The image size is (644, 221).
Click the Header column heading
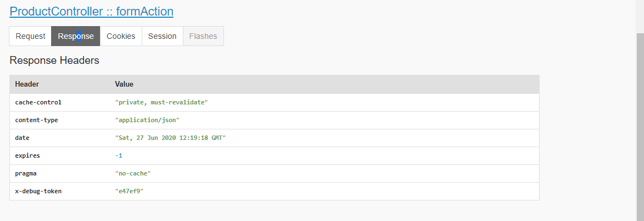point(27,84)
